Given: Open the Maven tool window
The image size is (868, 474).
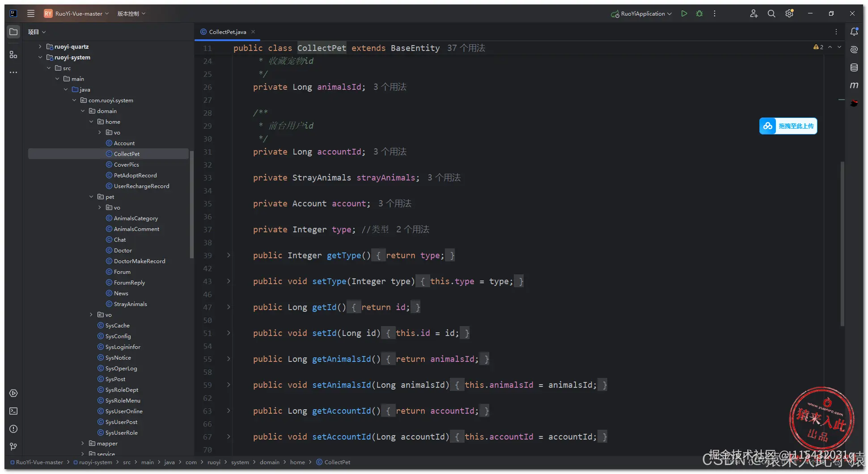Looking at the screenshot, I should pyautogui.click(x=854, y=85).
